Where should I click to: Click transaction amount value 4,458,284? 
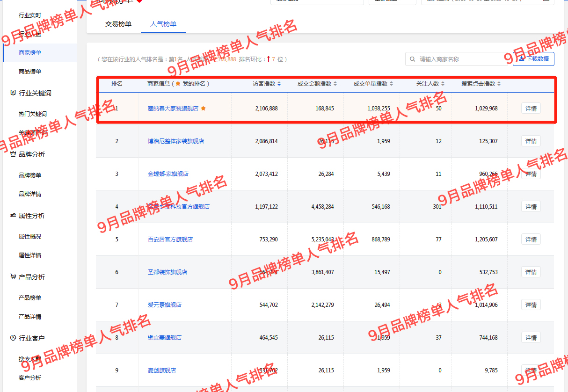coord(323,207)
